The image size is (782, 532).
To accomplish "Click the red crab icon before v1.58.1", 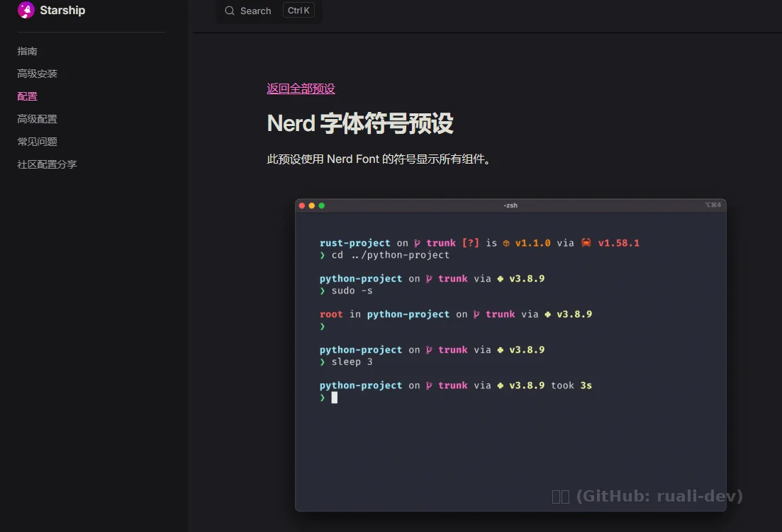I will pos(586,243).
